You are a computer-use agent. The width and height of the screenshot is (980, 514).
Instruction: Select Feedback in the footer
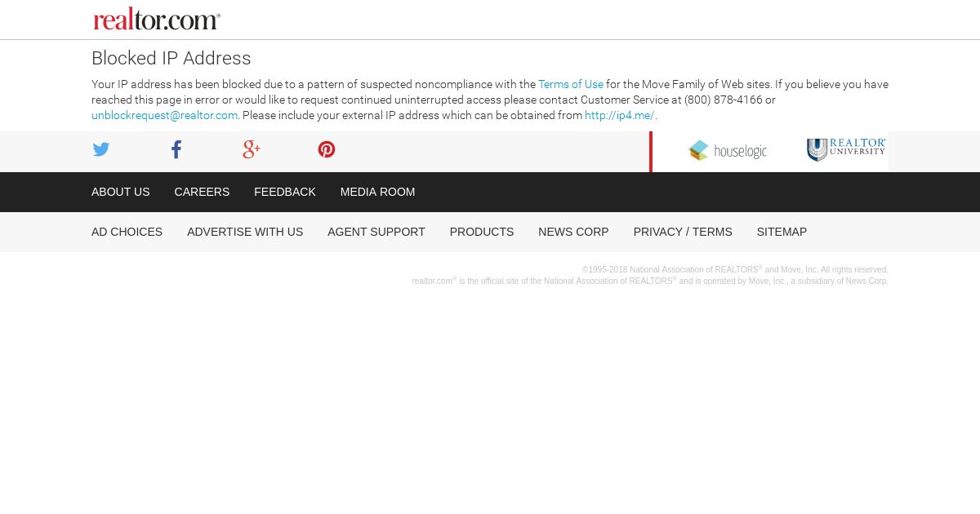(x=285, y=192)
